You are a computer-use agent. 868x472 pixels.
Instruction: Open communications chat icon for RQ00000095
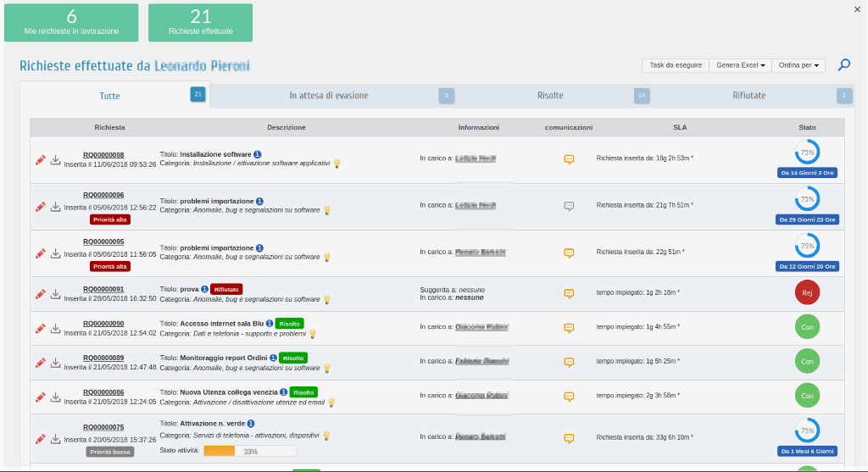[x=569, y=253]
